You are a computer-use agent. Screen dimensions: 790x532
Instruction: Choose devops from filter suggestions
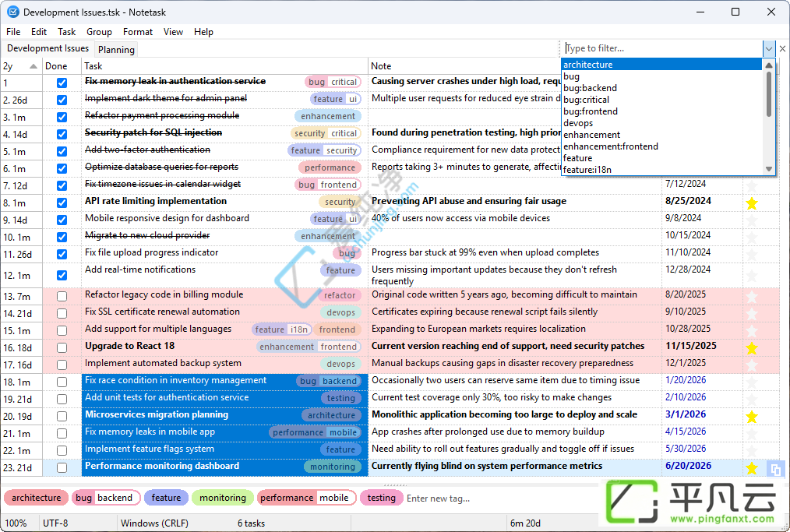click(x=661, y=123)
